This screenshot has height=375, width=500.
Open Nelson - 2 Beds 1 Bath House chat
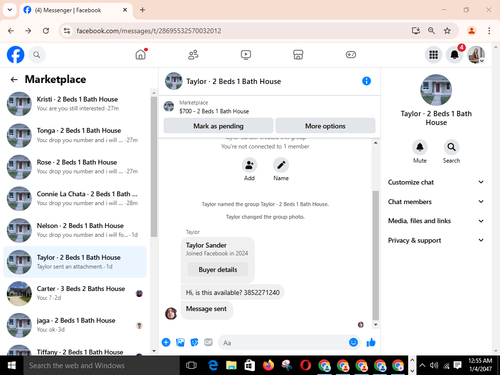pos(75,230)
